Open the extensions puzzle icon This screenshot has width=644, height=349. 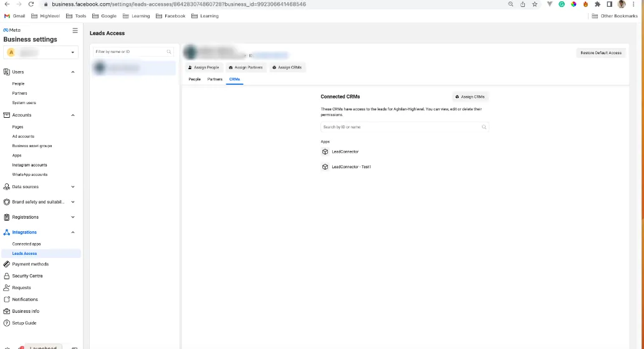point(598,4)
